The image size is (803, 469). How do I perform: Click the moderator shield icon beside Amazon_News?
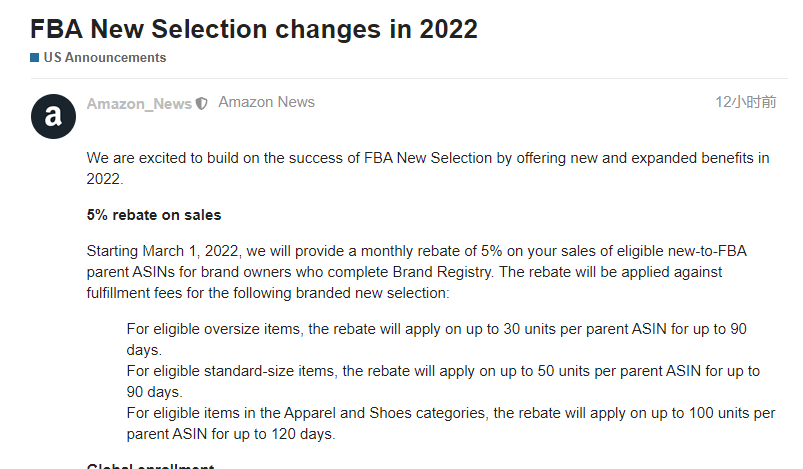click(x=202, y=103)
